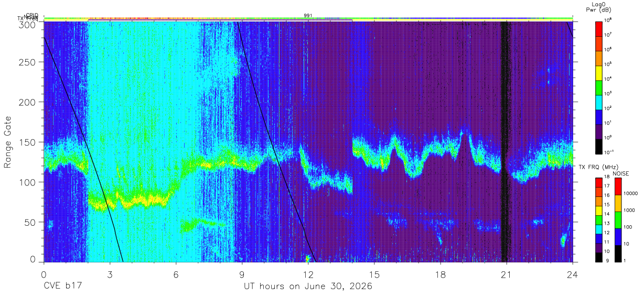This screenshot has height=297, width=644.
Task: Pick the cyan segment of TX FRQ colorbar
Action: click(x=598, y=229)
